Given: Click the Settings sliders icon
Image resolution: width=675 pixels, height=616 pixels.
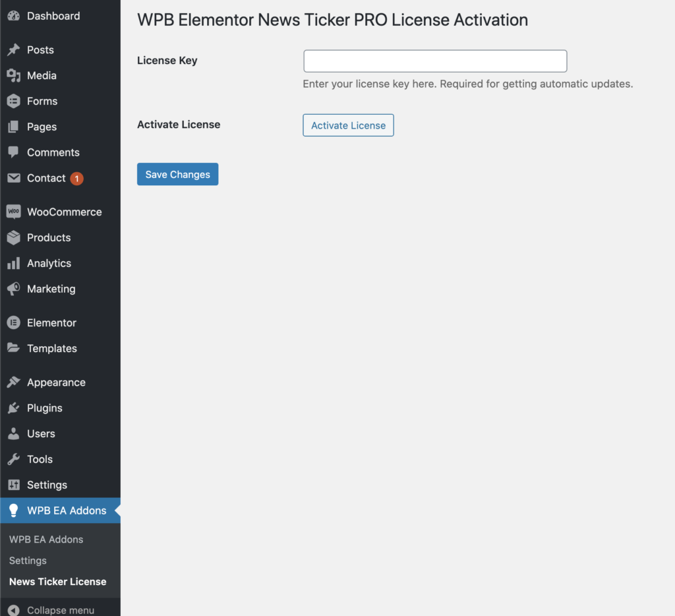Looking at the screenshot, I should (x=13, y=485).
